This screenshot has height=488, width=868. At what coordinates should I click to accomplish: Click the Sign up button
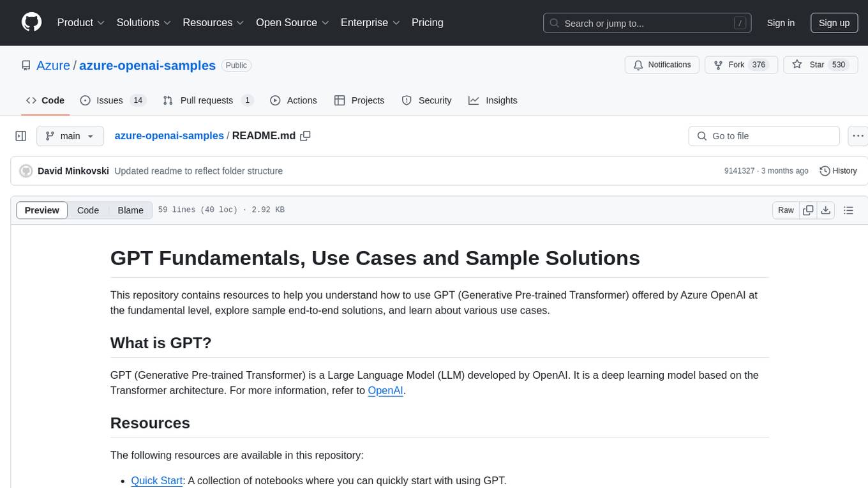pos(834,23)
